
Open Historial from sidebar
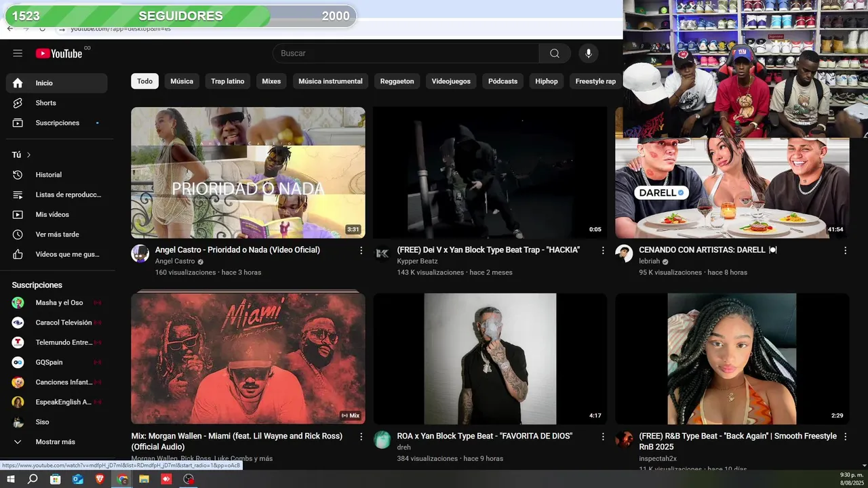pos(57,175)
